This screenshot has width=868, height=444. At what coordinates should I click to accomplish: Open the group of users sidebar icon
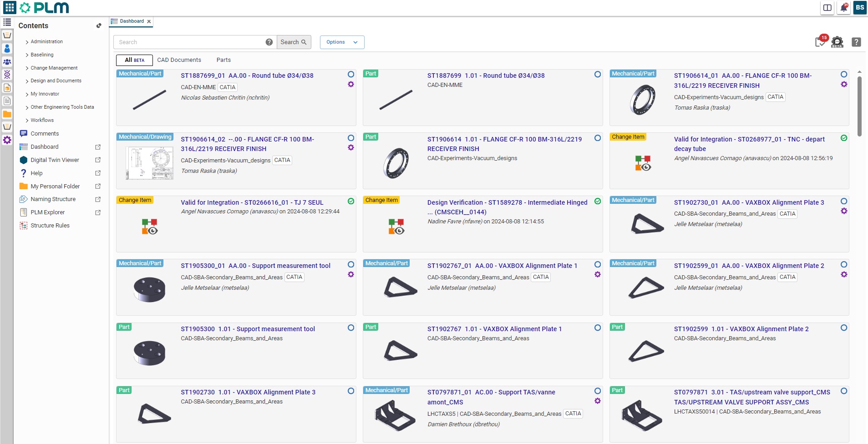(7, 61)
